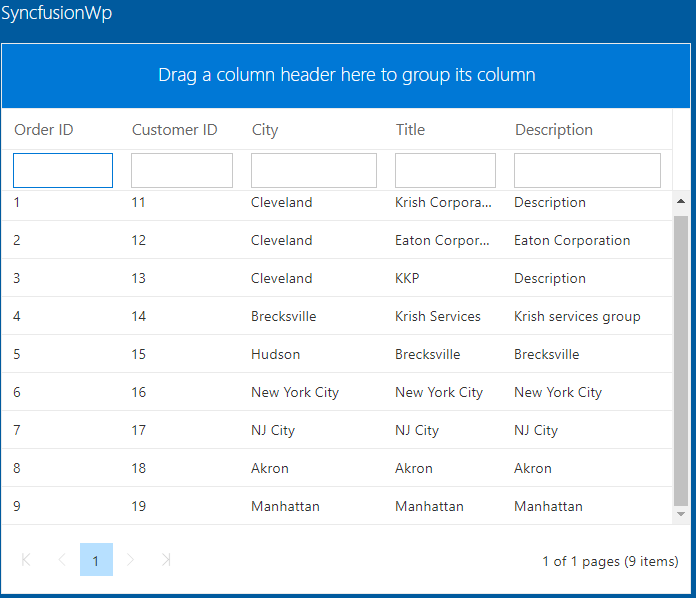
Task: Select NJ City in the Title column
Action: coord(417,430)
